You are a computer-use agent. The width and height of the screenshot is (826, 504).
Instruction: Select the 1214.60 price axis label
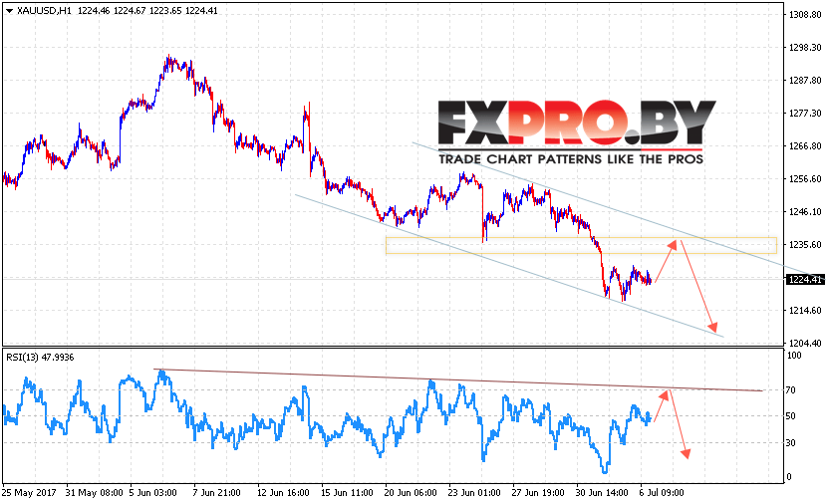[x=805, y=310]
